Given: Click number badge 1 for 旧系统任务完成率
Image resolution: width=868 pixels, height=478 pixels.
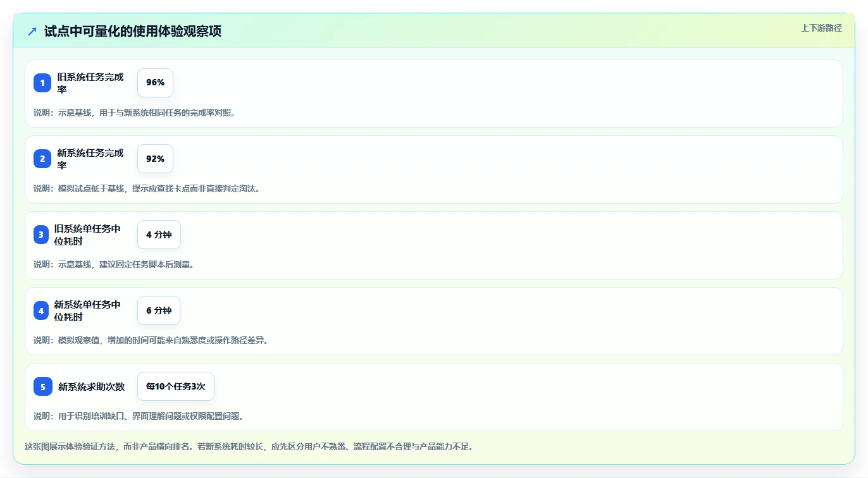Looking at the screenshot, I should 42,83.
